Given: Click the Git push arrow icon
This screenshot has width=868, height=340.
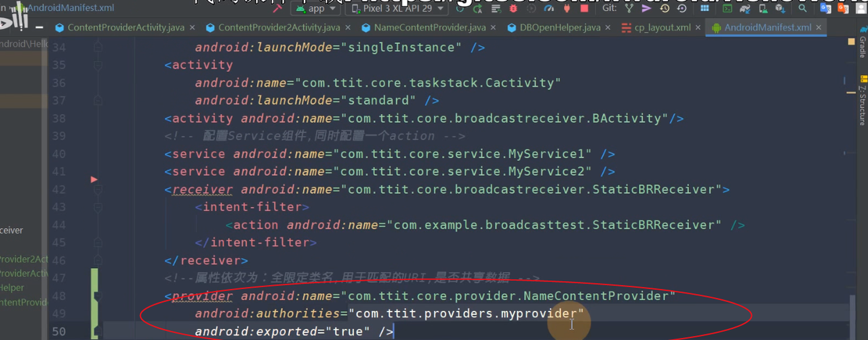Looking at the screenshot, I should coord(647,9).
